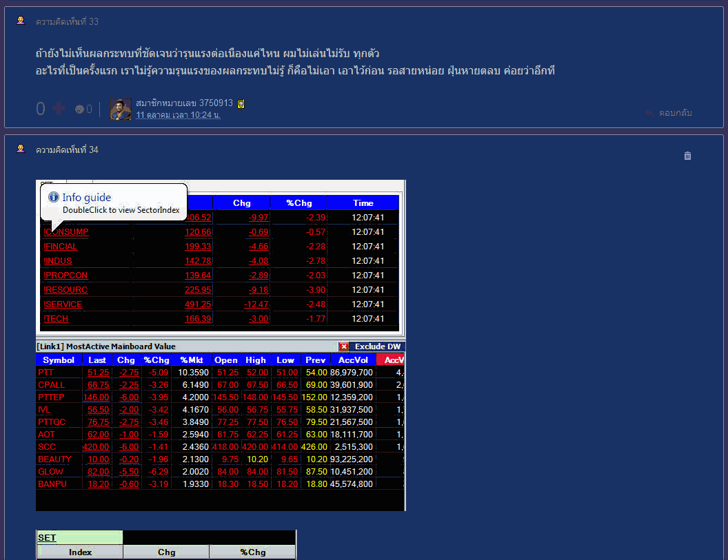Sort by the %Mkt column header
This screenshot has height=560, width=728.
pos(192,360)
